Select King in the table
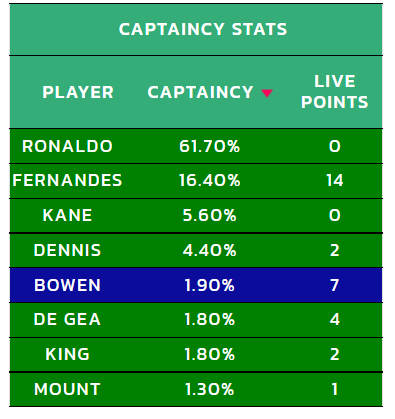The image size is (395, 419). click(x=67, y=354)
